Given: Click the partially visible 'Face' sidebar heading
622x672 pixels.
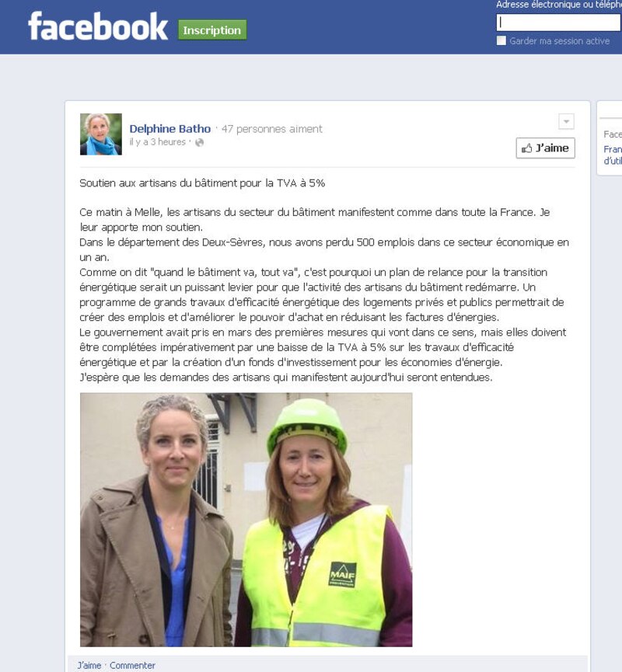Looking at the screenshot, I should pyautogui.click(x=613, y=134).
